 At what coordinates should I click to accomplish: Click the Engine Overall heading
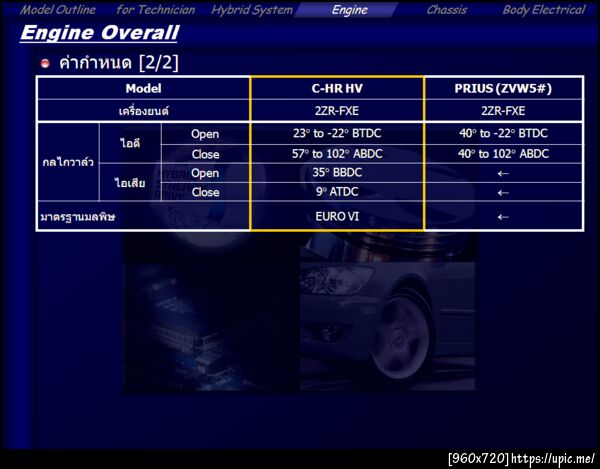[99, 33]
